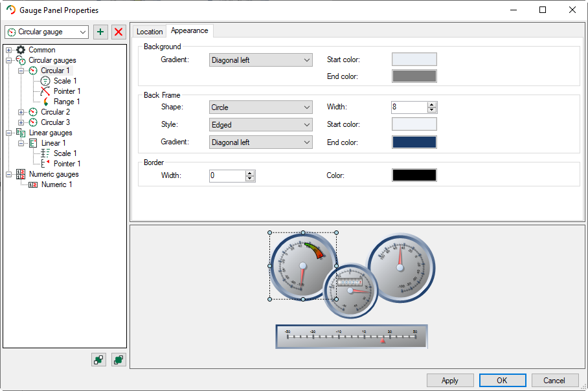
Task: Select the Circular 3 gauge node
Action: tap(55, 122)
